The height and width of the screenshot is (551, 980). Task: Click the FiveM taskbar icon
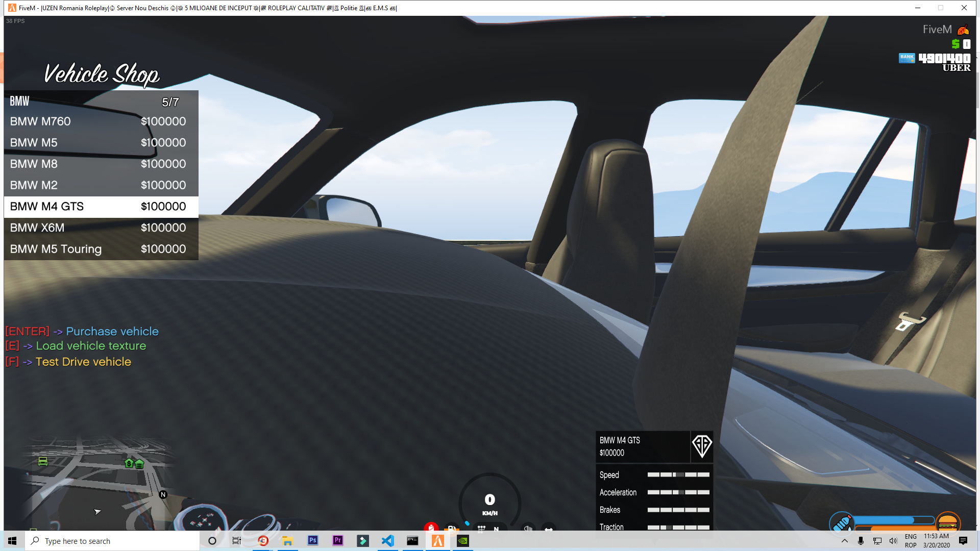point(438,541)
